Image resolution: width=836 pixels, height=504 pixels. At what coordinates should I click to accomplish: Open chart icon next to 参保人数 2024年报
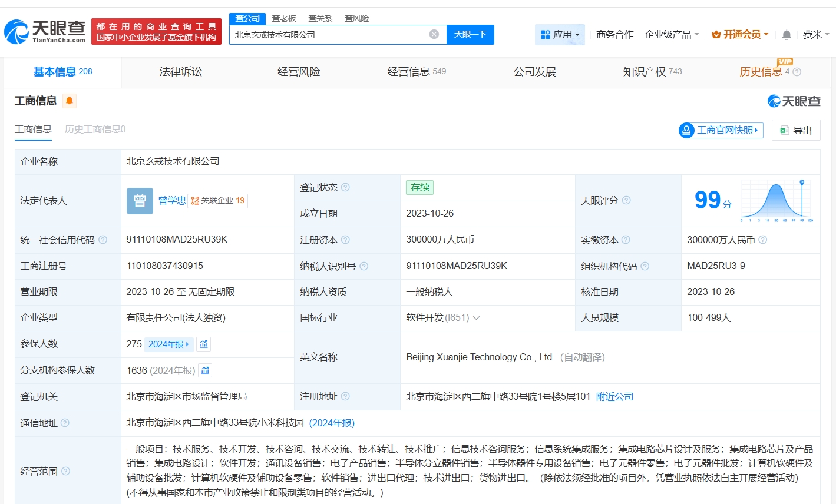click(204, 344)
